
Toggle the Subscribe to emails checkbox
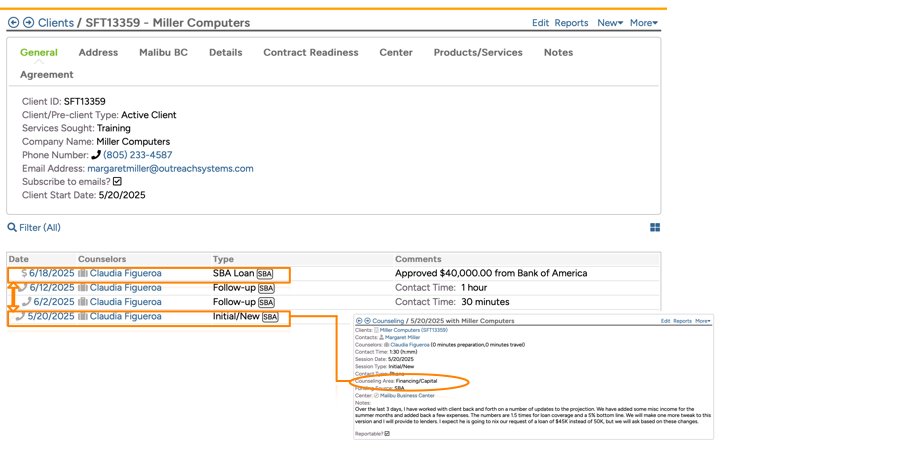[x=117, y=182]
